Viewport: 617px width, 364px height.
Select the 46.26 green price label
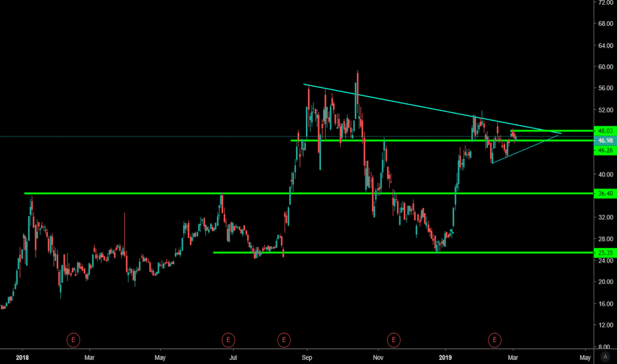605,150
